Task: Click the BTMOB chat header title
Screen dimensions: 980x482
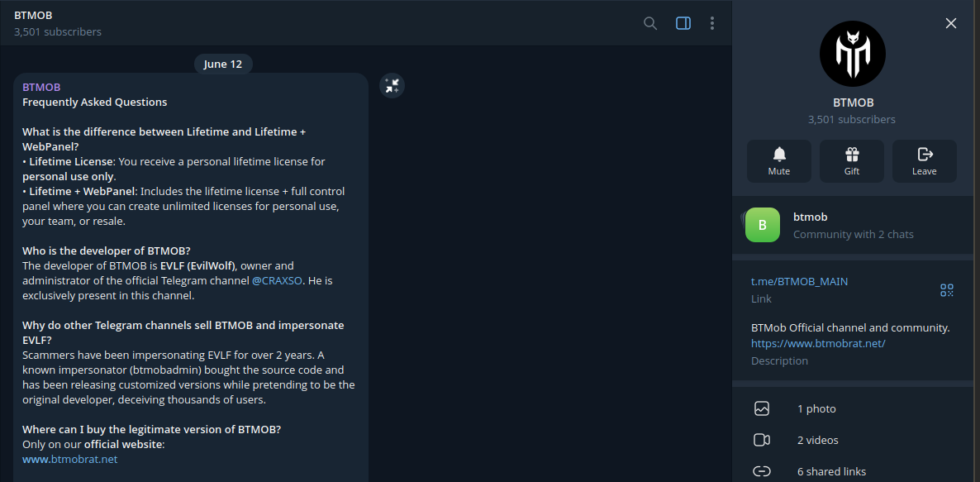Action: pyautogui.click(x=33, y=15)
